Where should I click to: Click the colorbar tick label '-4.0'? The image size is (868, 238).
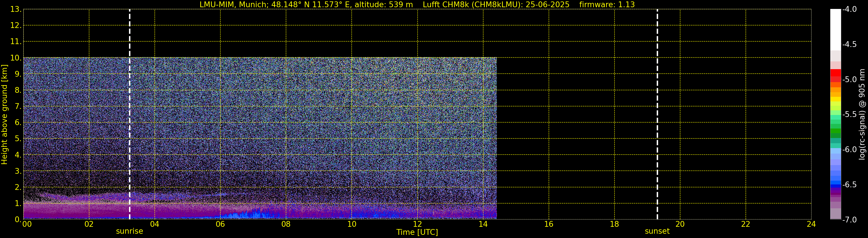click(x=849, y=9)
